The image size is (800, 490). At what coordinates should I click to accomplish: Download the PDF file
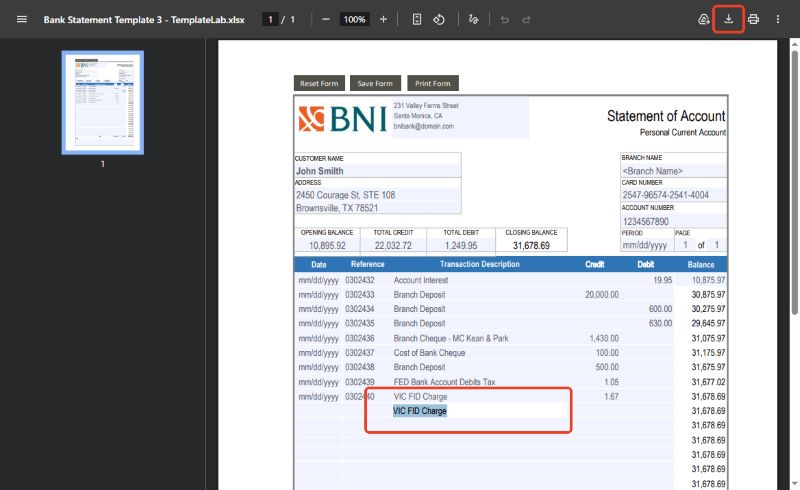point(729,19)
